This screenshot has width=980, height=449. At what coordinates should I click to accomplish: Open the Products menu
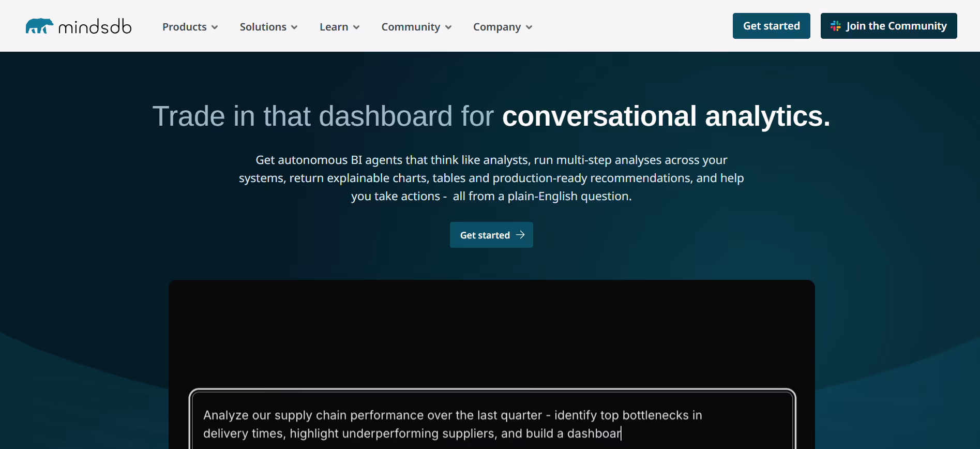(x=190, y=27)
